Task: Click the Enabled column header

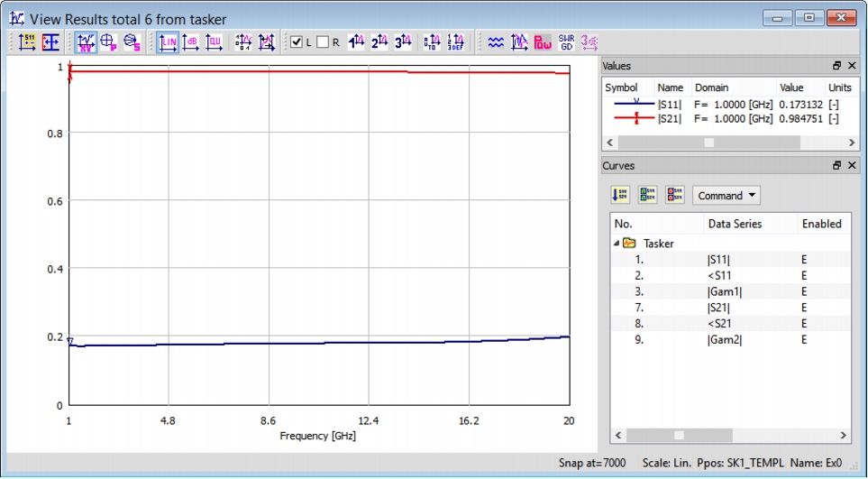Action: tap(824, 224)
